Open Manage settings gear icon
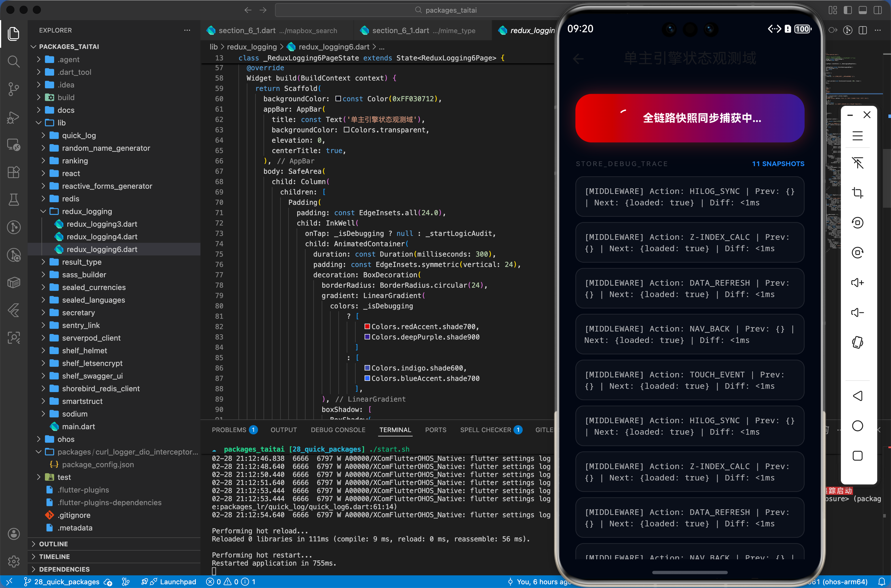This screenshot has height=588, width=891. tap(14, 561)
